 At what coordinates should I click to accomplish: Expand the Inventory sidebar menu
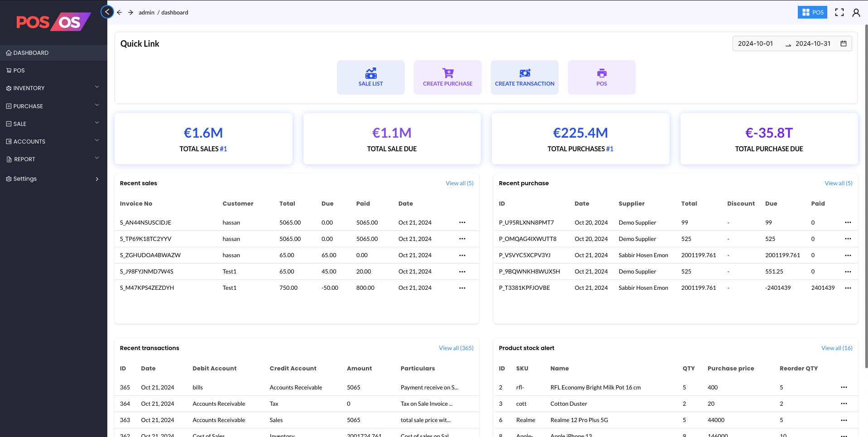click(53, 88)
